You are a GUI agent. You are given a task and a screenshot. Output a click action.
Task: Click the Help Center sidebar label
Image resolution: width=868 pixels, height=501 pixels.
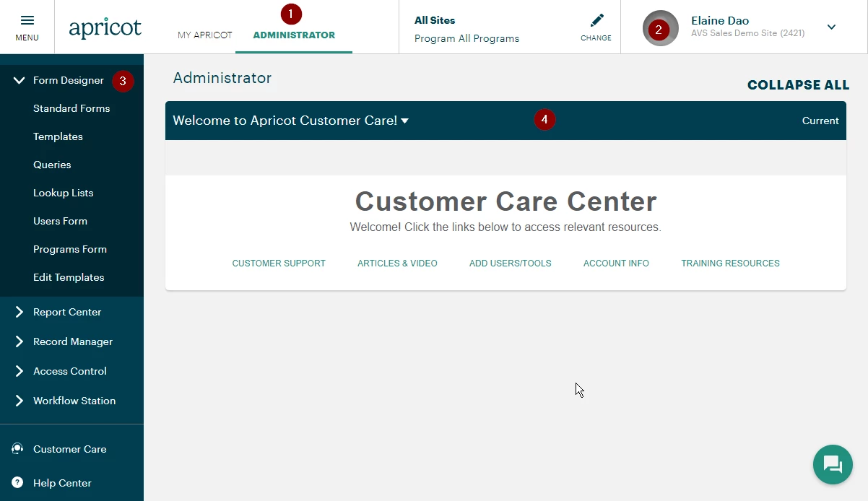(62, 483)
